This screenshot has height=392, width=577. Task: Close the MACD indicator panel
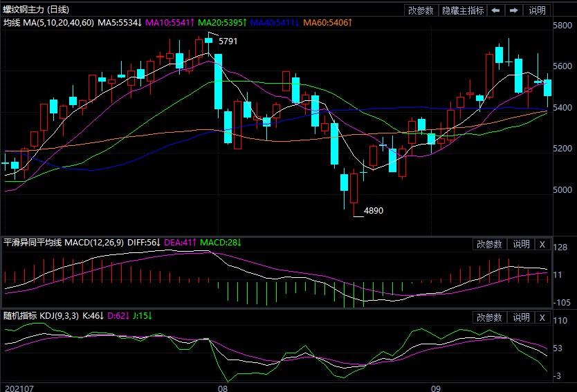tap(542, 244)
